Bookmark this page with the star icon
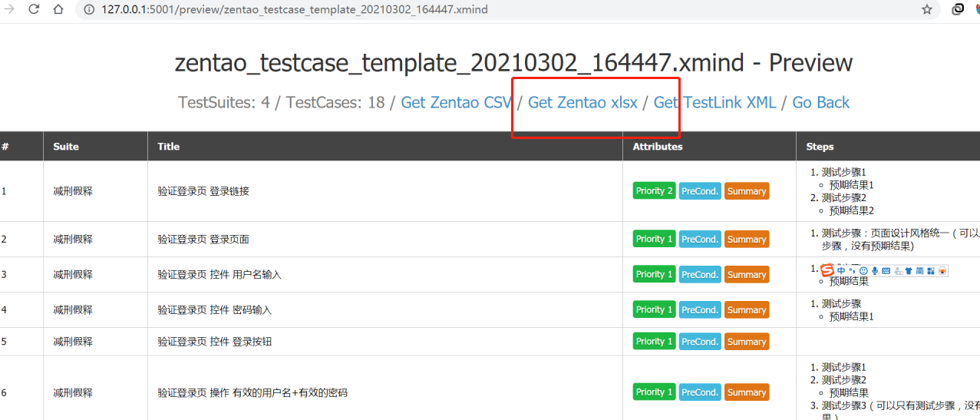The height and width of the screenshot is (420, 980). (x=927, y=10)
